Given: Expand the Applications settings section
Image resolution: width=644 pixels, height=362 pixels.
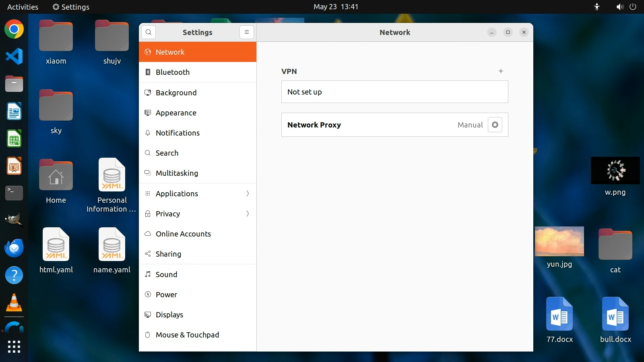Looking at the screenshot, I should point(198,193).
